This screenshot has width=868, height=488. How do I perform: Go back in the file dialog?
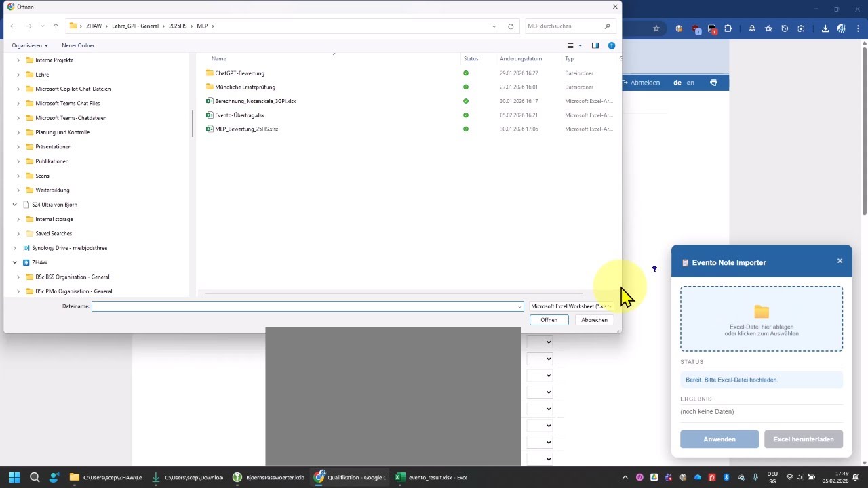pyautogui.click(x=13, y=26)
